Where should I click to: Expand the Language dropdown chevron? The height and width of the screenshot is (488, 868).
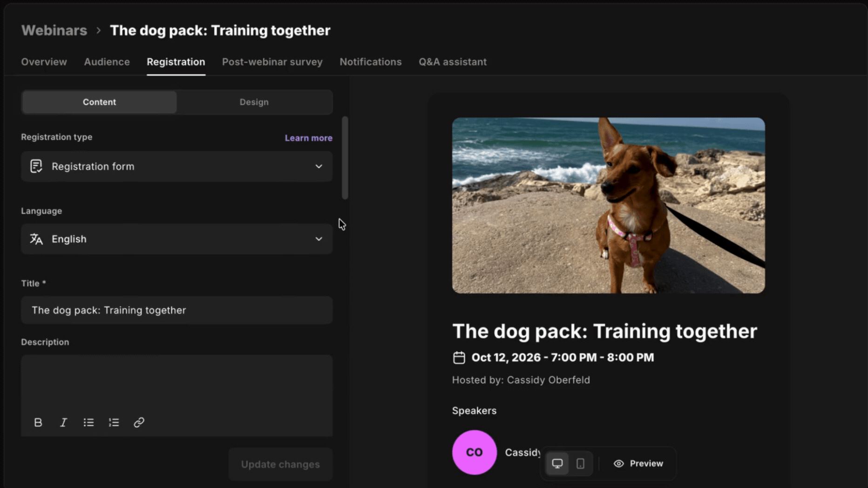319,239
